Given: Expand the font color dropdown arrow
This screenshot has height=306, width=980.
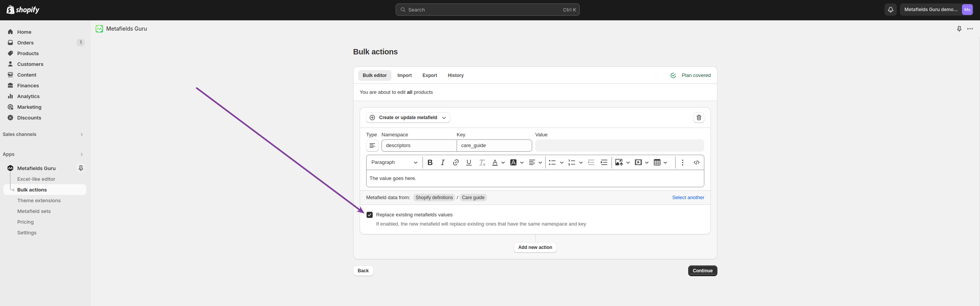Looking at the screenshot, I should (503, 162).
